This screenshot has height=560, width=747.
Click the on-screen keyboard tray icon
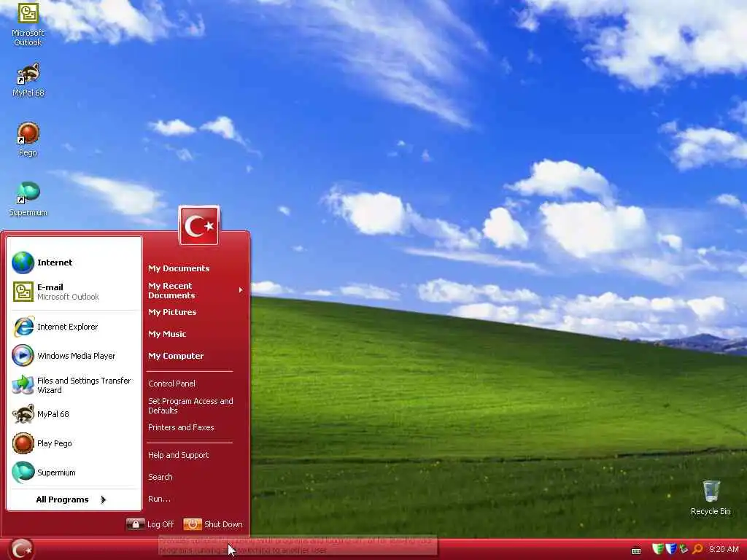pyautogui.click(x=636, y=551)
